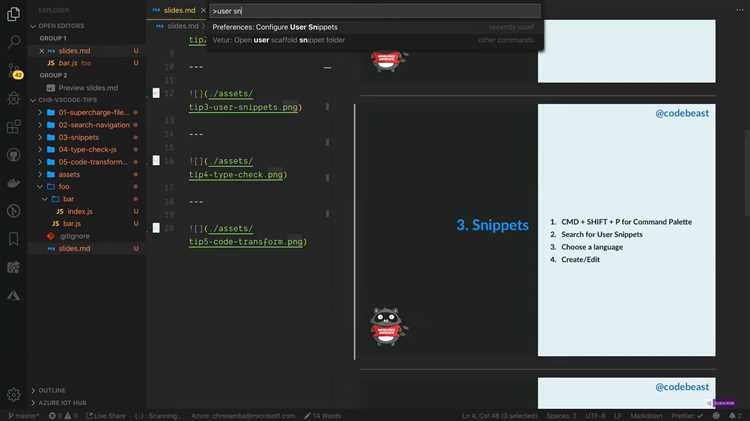The width and height of the screenshot is (750, 421).
Task: Open the Manage gear icon
Action: 14,394
